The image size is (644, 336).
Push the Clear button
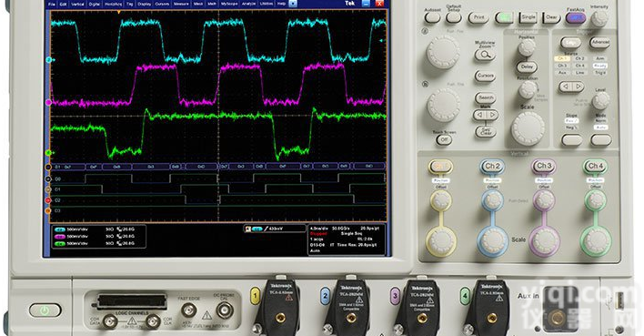[x=551, y=17]
